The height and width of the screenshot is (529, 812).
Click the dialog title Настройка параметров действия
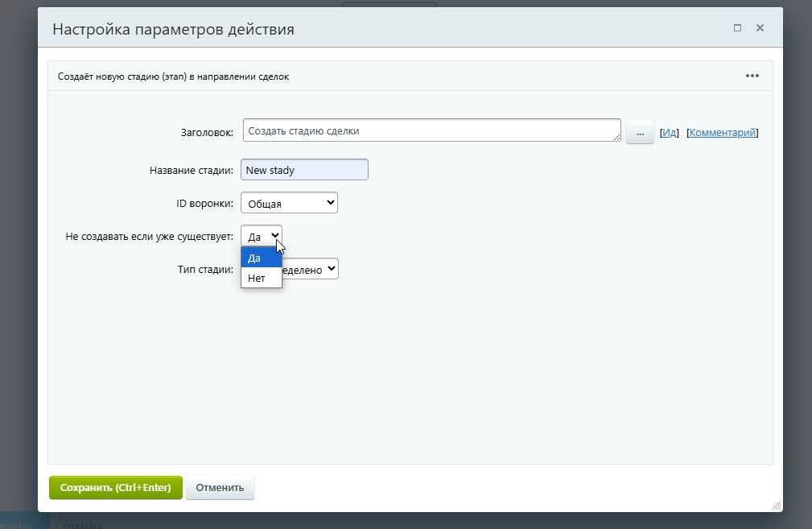coord(174,28)
